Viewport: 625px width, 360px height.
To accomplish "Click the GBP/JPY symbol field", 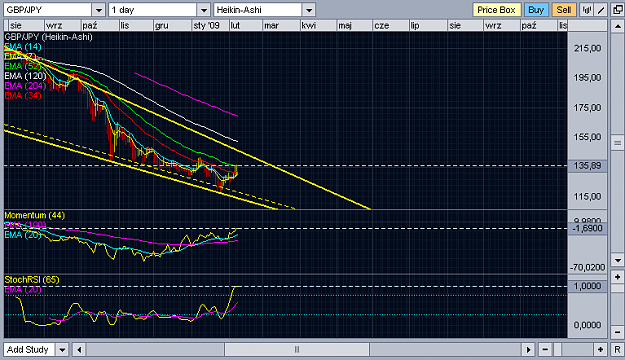I will pos(48,10).
